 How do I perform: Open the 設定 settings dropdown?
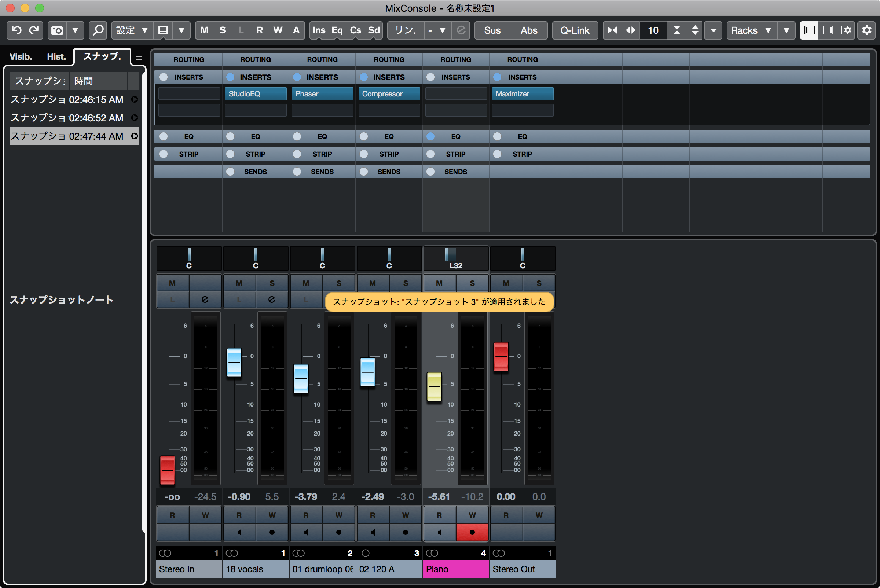(x=132, y=30)
